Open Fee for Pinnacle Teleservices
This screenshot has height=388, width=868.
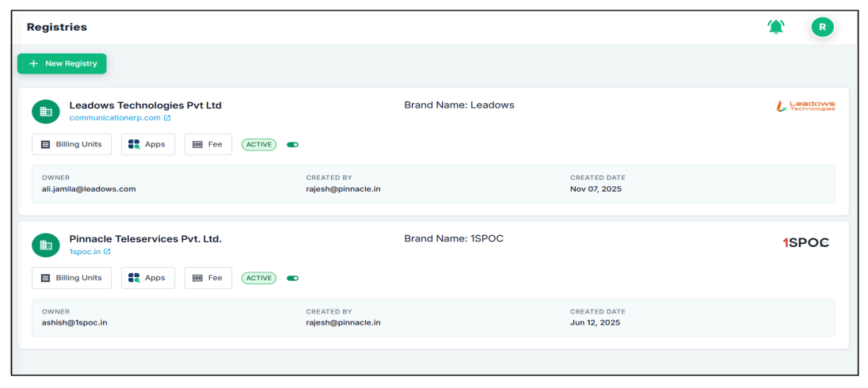208,278
